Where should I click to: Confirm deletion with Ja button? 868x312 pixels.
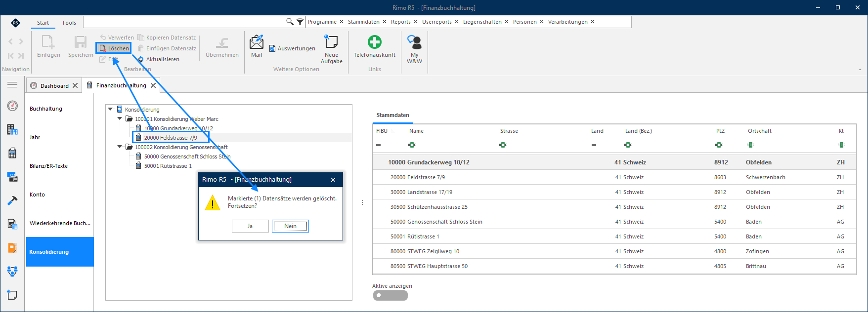click(x=250, y=226)
